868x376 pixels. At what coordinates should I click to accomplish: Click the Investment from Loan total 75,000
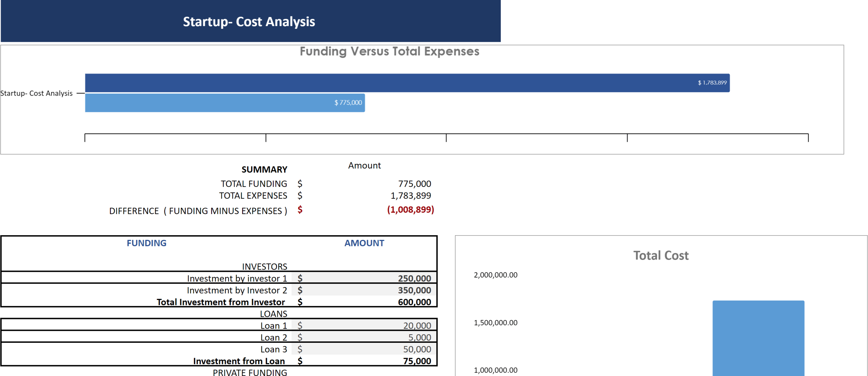coord(417,361)
